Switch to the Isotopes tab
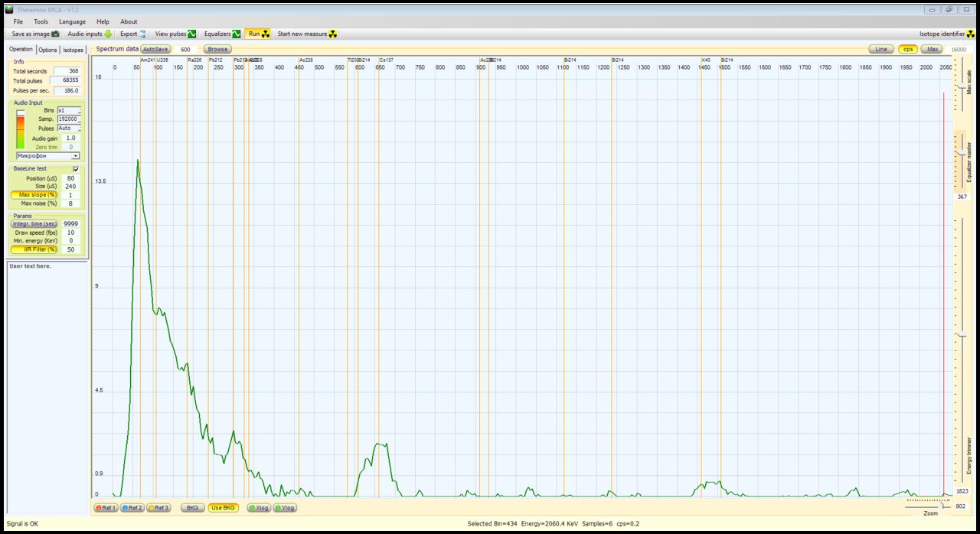This screenshot has width=980, height=534. click(73, 50)
